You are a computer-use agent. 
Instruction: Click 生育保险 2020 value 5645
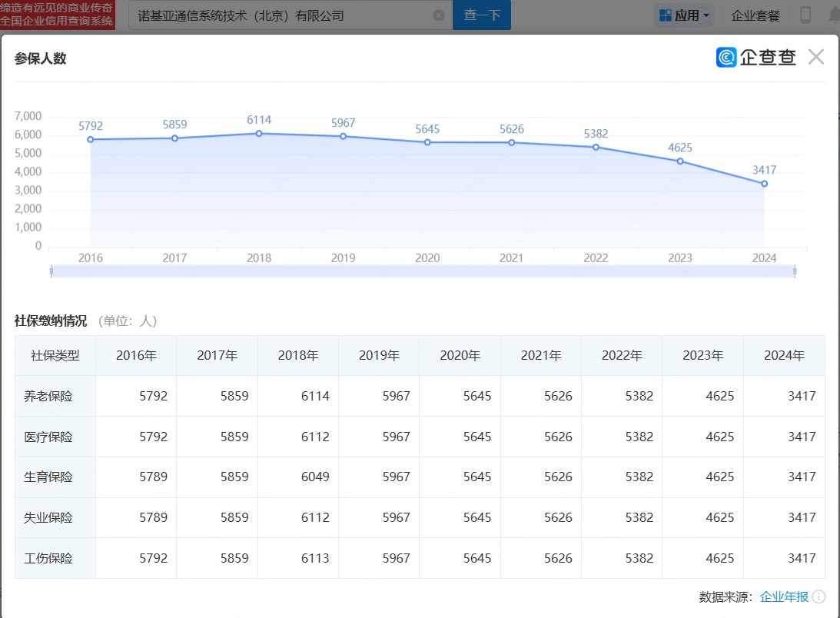click(476, 477)
